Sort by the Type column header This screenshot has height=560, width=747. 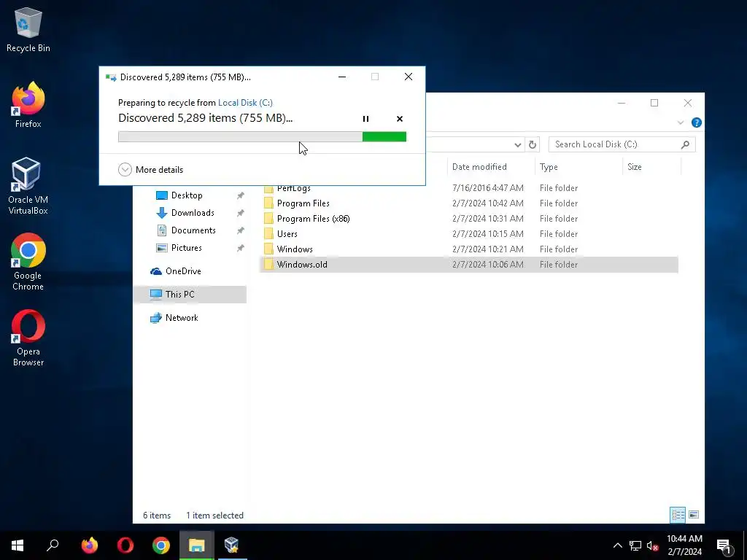[x=578, y=167]
